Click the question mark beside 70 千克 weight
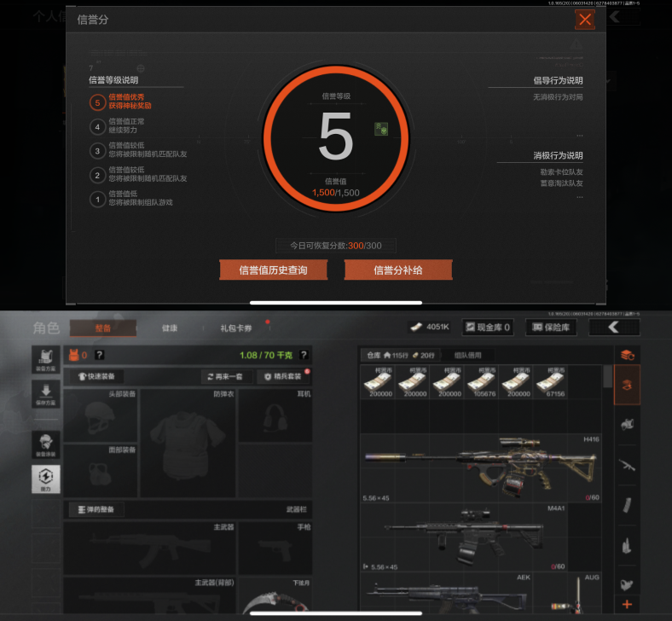Viewport: 672px width, 621px height. pyautogui.click(x=304, y=355)
